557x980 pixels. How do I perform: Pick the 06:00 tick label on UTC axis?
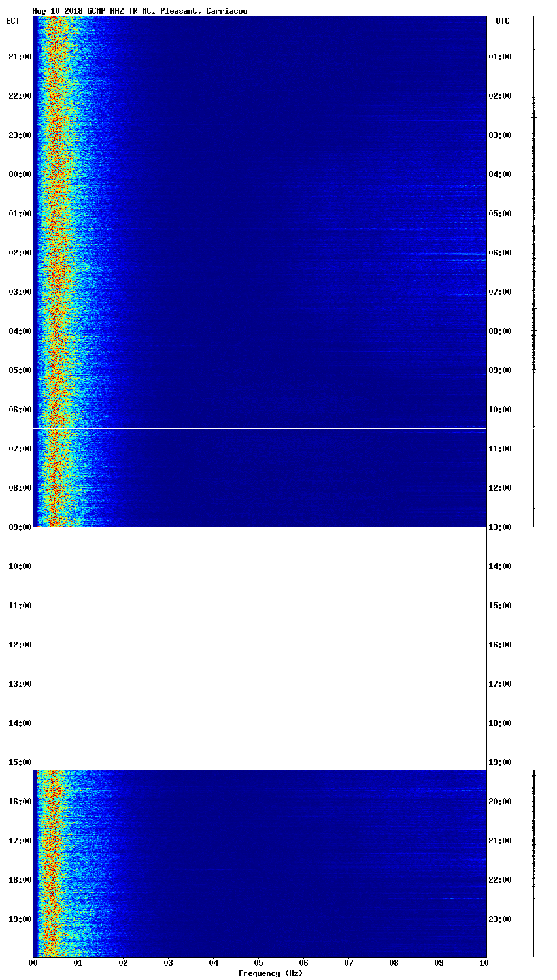tap(500, 253)
